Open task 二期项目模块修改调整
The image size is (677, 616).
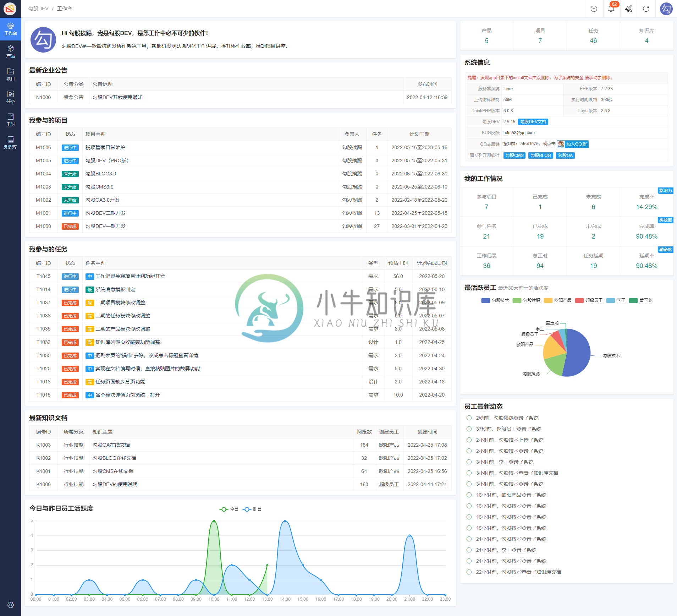[120, 302]
